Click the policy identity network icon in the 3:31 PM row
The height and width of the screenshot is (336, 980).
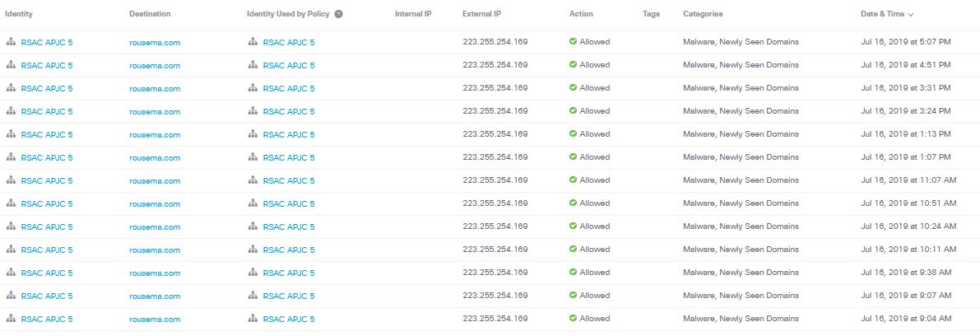tap(253, 87)
